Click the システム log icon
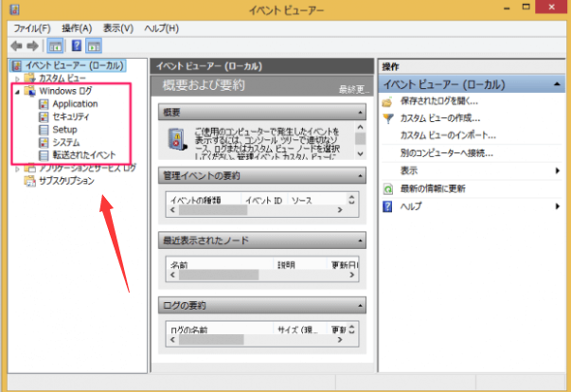The width and height of the screenshot is (571, 392). [44, 142]
